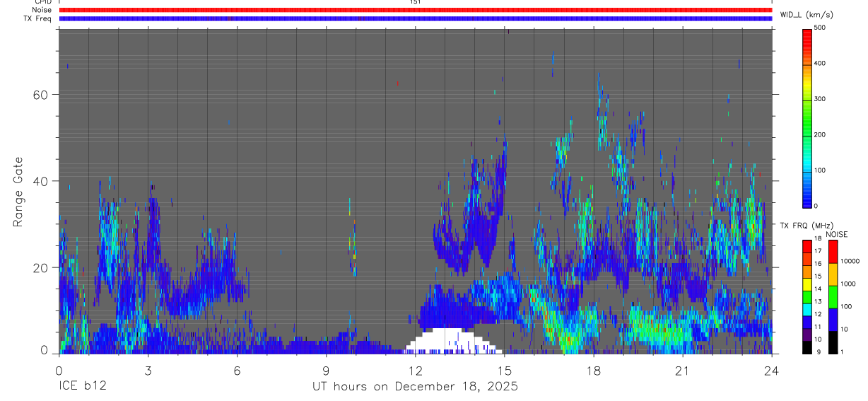Click the '1000' value on NOISE legend
This screenshot has width=868, height=401.
pyautogui.click(x=848, y=284)
